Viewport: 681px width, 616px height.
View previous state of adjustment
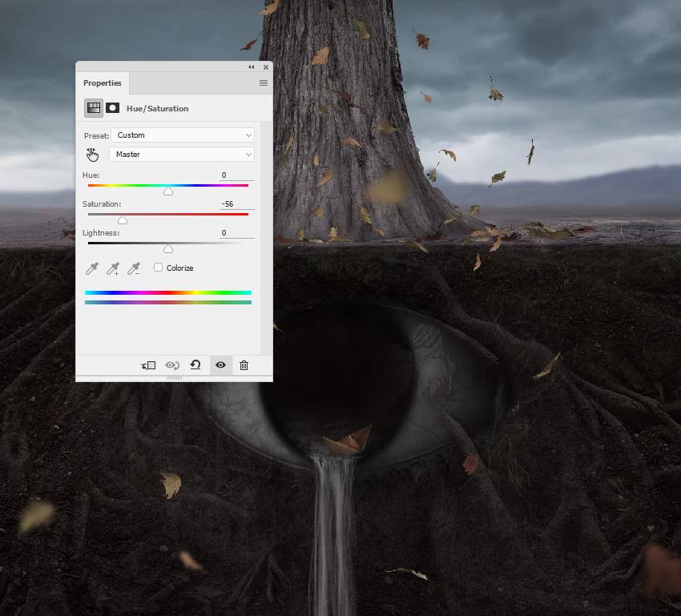172,365
